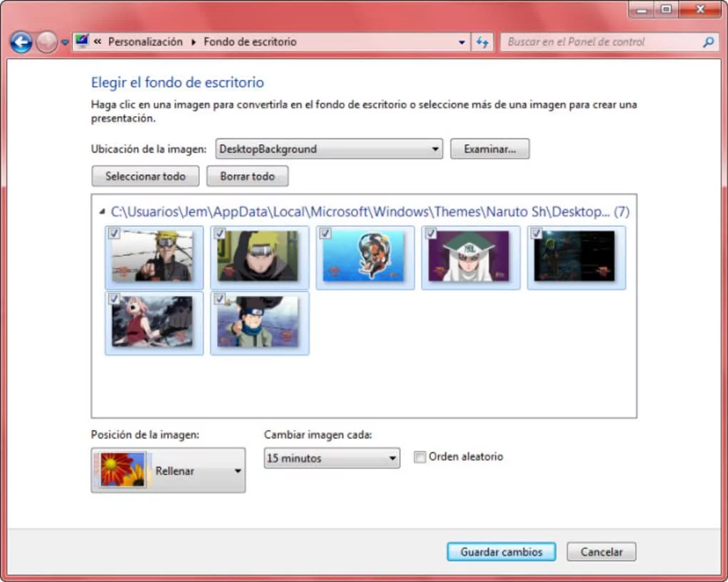Image resolution: width=728 pixels, height=582 pixels.
Task: Minimize the window
Action: pyautogui.click(x=642, y=9)
